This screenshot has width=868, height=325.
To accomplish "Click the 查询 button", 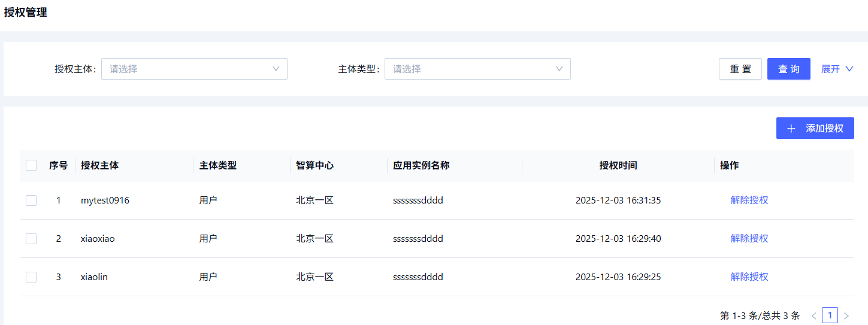I will 788,69.
